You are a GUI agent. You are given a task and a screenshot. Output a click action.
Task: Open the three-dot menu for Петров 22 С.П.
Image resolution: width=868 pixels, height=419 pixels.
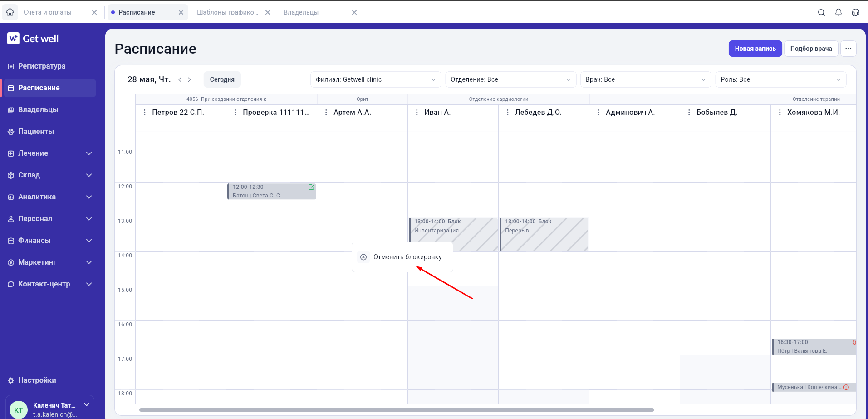pyautogui.click(x=145, y=113)
